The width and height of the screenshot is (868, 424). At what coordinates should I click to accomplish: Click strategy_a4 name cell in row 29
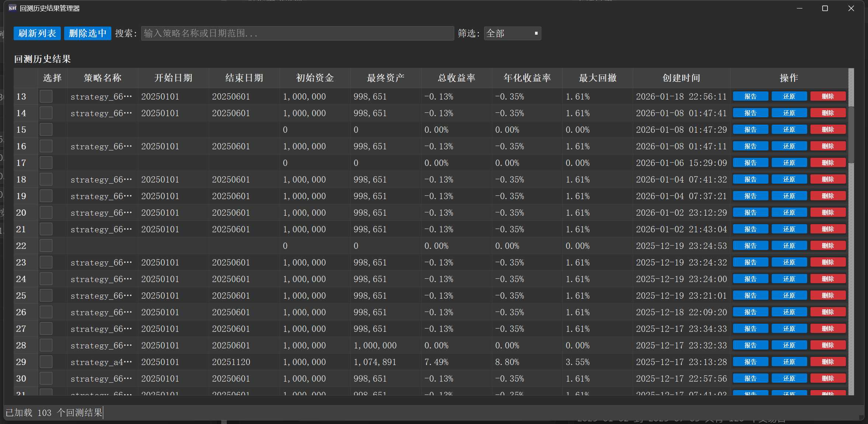click(x=101, y=362)
